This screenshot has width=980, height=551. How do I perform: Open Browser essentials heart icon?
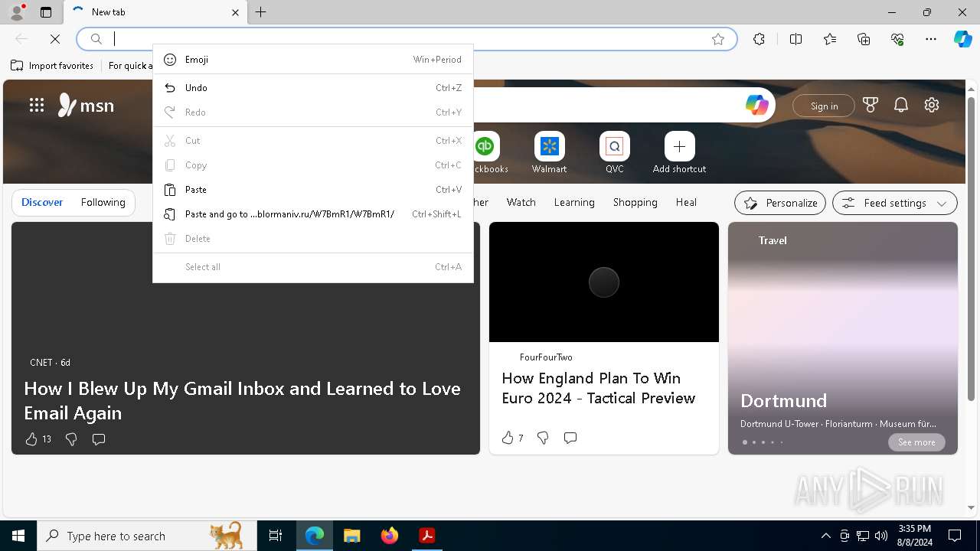897,39
